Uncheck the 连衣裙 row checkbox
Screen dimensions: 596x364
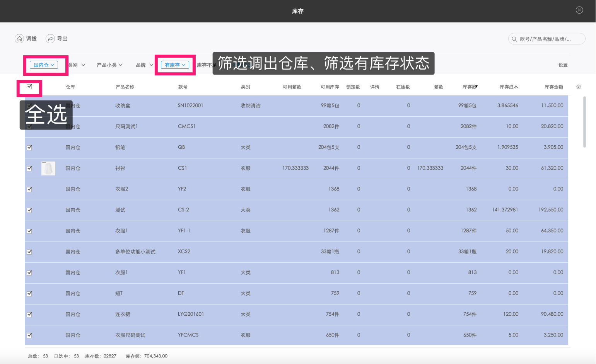[x=29, y=315]
